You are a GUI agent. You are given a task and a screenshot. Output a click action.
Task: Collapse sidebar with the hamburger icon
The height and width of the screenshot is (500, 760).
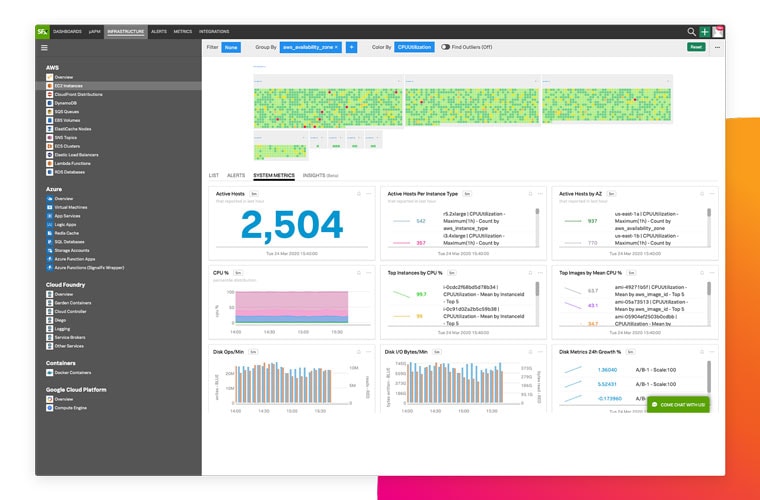(44, 47)
